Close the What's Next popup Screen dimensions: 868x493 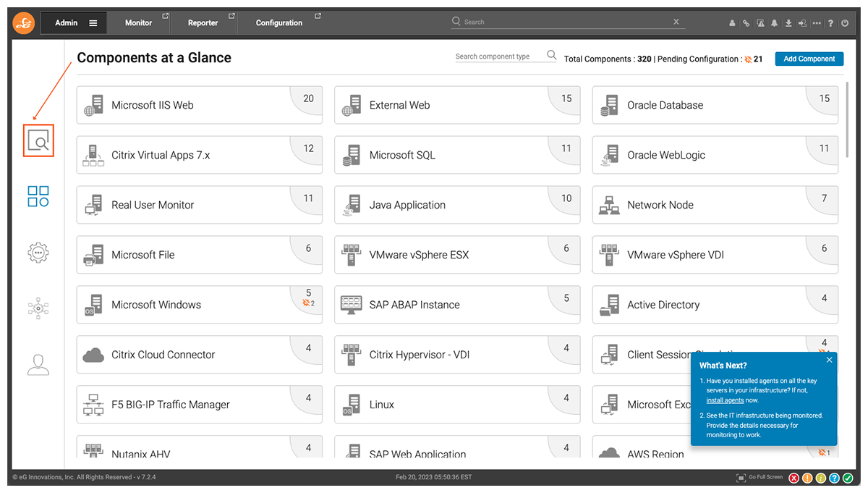829,360
